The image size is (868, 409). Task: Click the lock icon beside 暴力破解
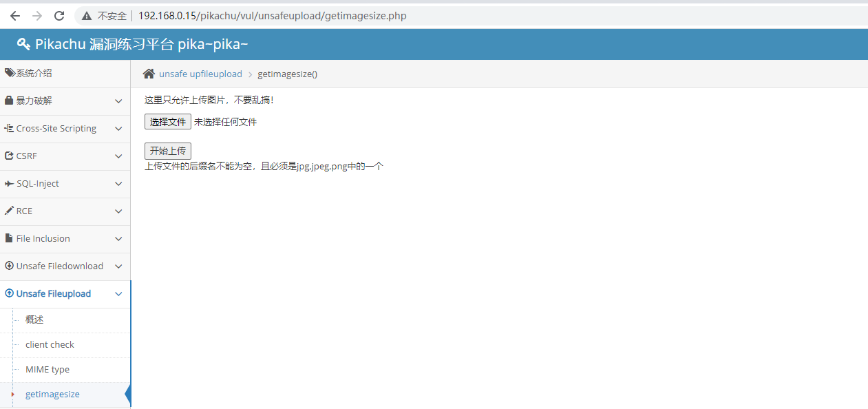(10, 101)
